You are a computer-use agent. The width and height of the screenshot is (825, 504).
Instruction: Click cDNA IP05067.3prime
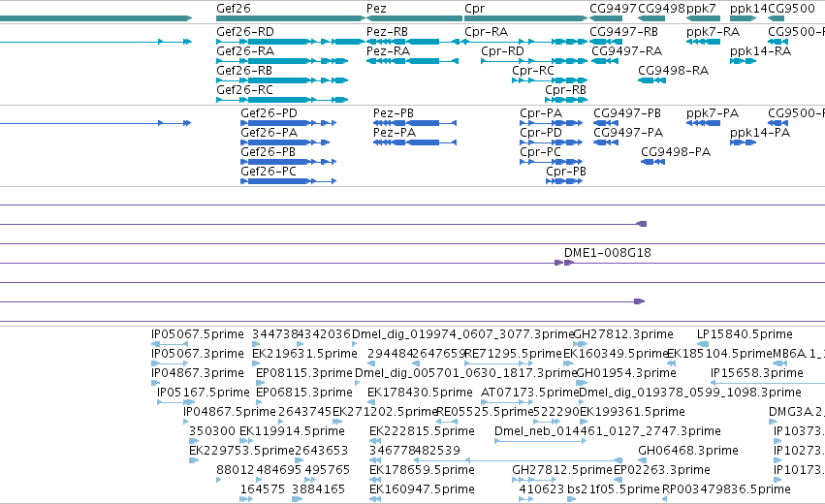pyautogui.click(x=198, y=354)
